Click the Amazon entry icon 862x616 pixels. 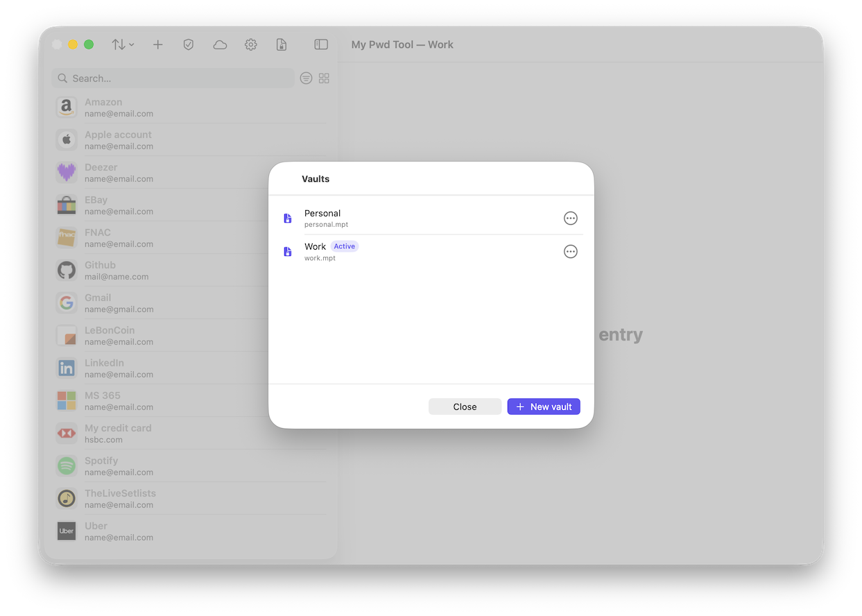coord(67,108)
